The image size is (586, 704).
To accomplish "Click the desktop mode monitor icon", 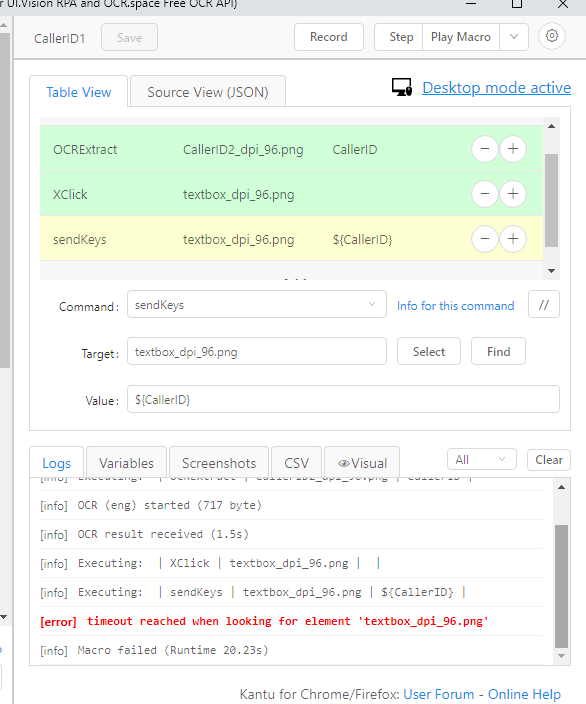I will click(x=401, y=87).
